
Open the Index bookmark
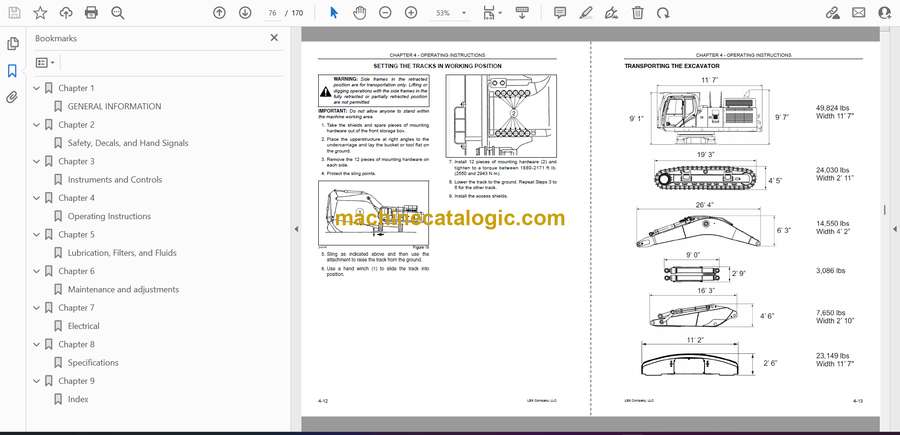[78, 399]
